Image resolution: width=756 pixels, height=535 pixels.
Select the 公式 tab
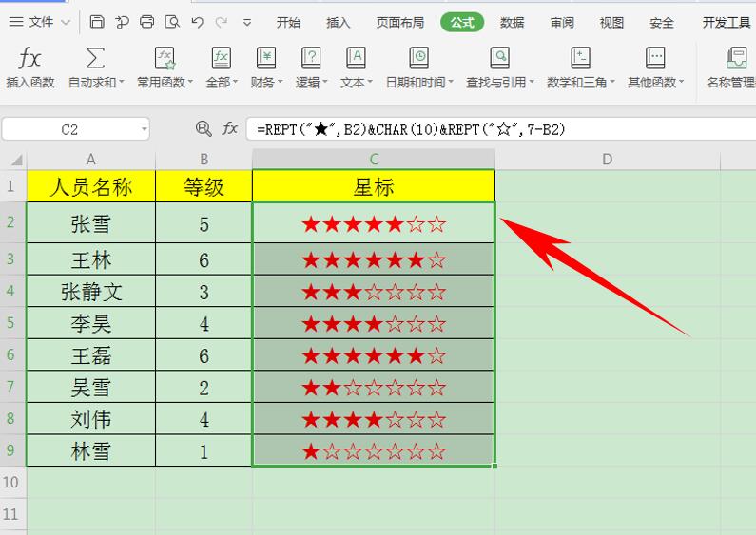(462, 22)
